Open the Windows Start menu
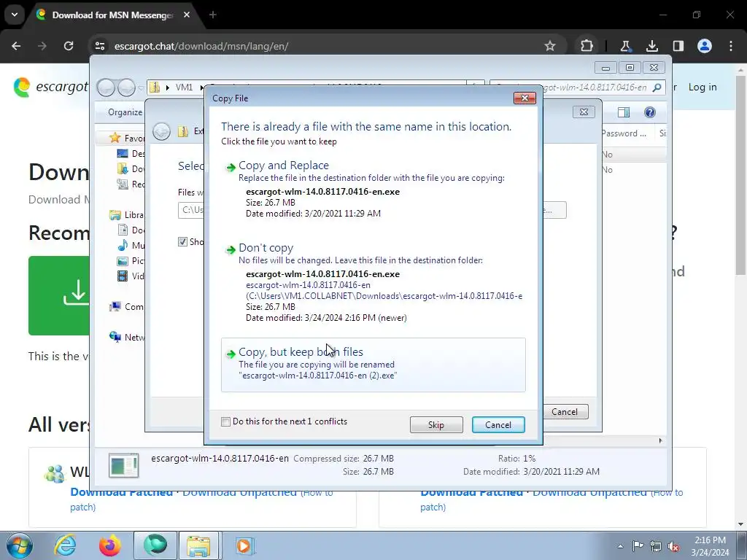Screen dimensions: 747x560 click(x=19, y=545)
